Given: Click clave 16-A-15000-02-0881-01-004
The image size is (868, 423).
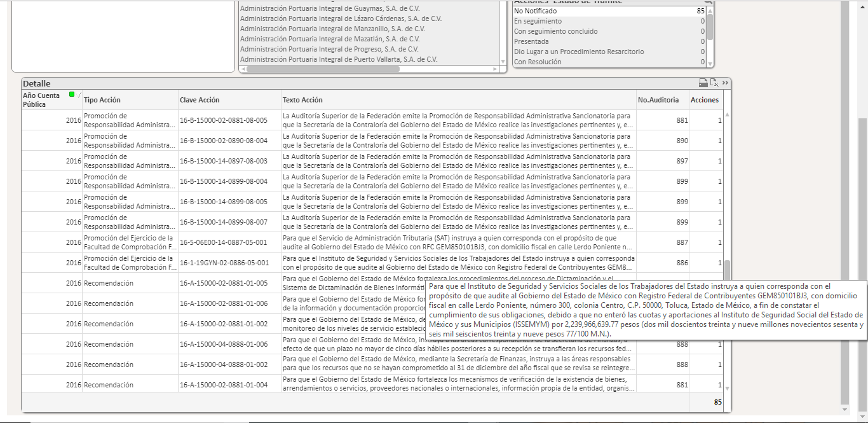Looking at the screenshot, I should pyautogui.click(x=224, y=385).
